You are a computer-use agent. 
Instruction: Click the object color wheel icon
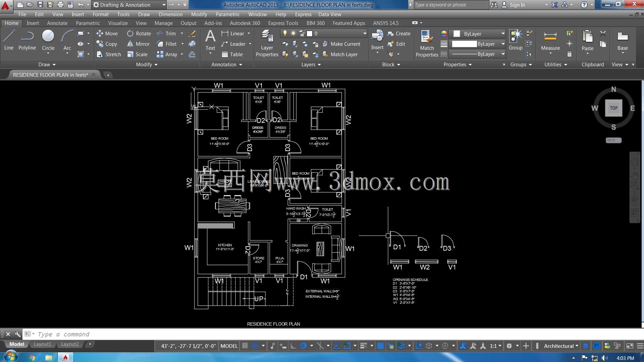444,34
